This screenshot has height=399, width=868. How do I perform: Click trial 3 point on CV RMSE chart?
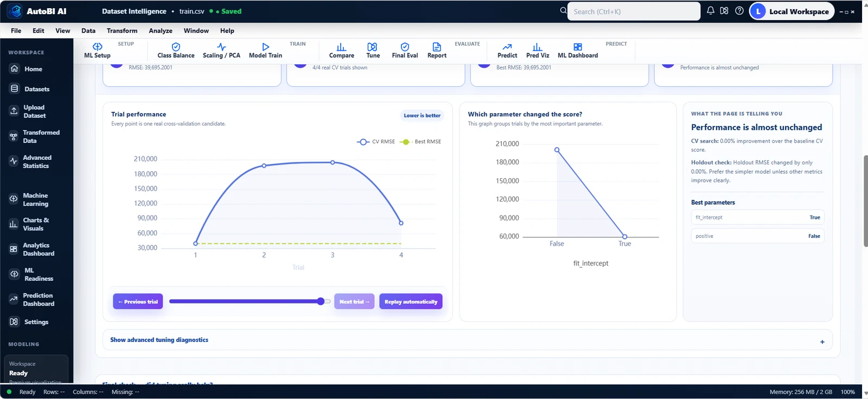(333, 162)
